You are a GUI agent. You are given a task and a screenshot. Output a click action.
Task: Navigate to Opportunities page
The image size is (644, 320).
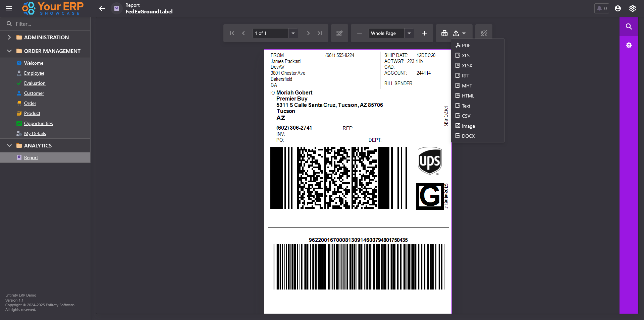click(38, 123)
